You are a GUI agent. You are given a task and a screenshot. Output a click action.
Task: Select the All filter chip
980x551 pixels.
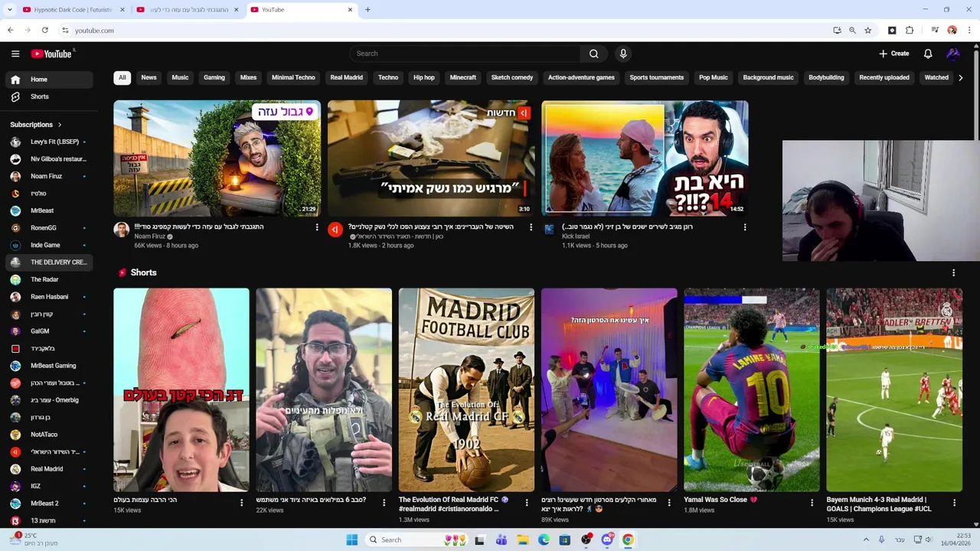click(x=122, y=77)
